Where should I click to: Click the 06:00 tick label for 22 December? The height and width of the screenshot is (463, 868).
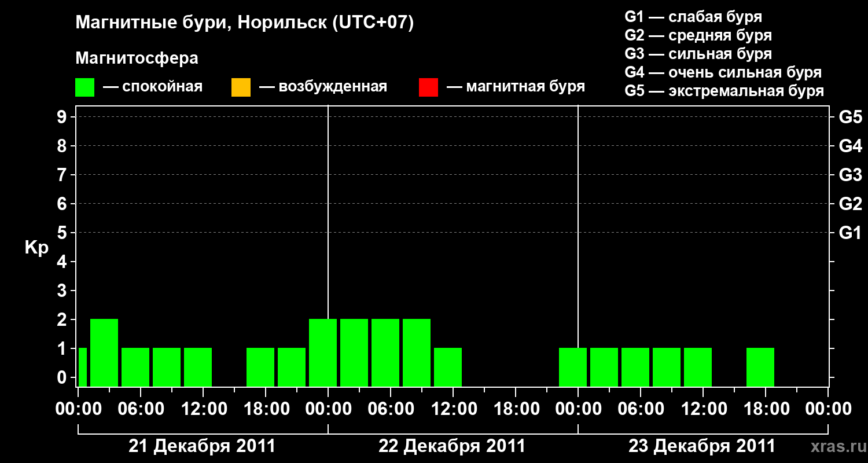tap(391, 409)
